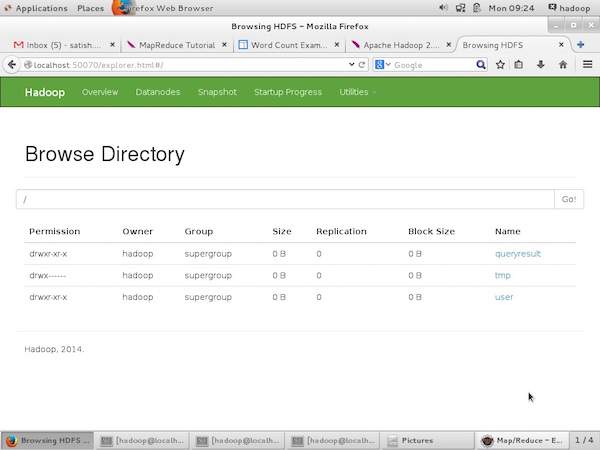Reload the page with refresh icon
600x450 pixels.
click(x=363, y=65)
